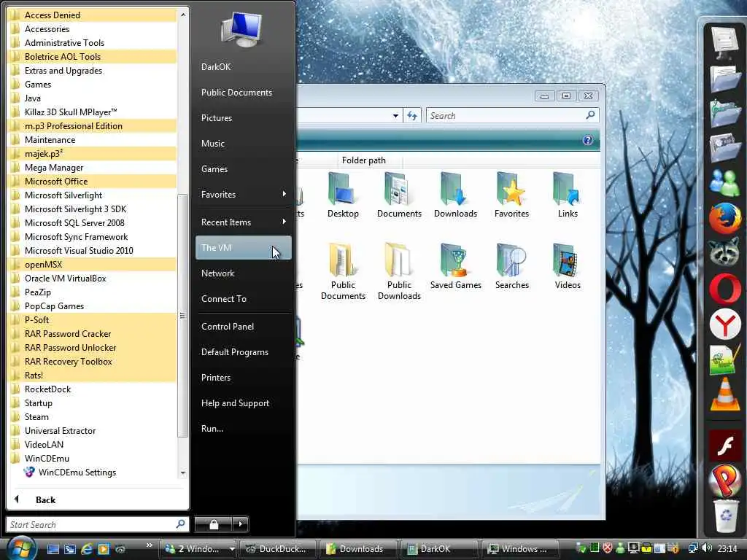Open the openMSX program folder

93,265
